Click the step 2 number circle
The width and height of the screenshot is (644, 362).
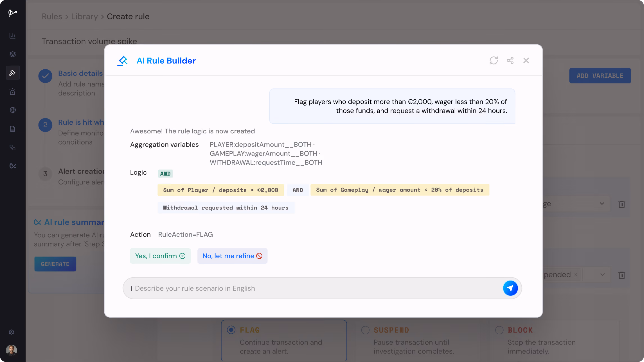(45, 125)
